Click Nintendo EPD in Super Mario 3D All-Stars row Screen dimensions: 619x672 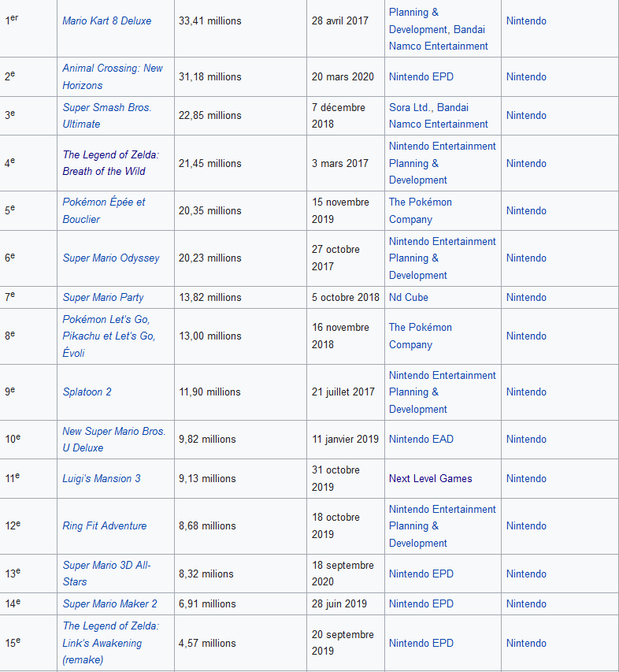(421, 574)
